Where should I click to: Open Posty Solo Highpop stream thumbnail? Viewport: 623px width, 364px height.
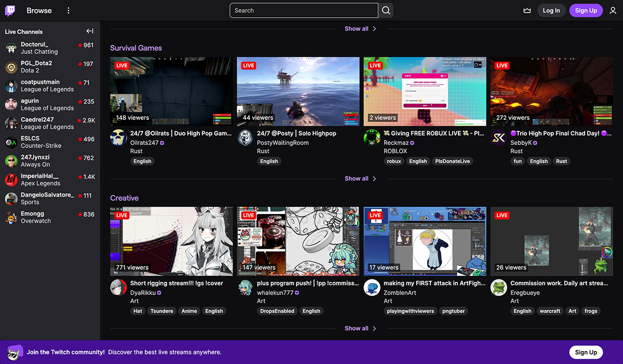click(x=298, y=91)
